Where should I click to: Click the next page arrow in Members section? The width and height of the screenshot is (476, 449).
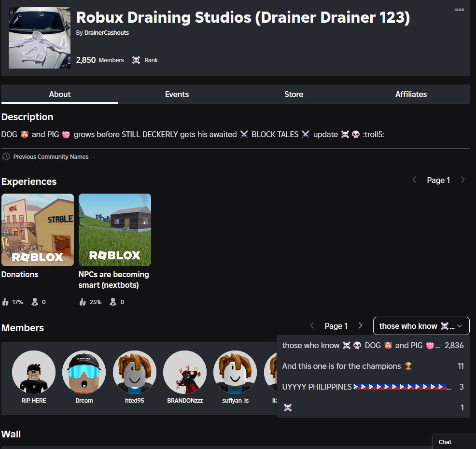(x=360, y=326)
